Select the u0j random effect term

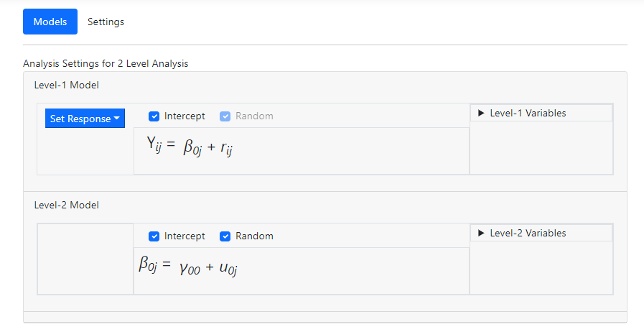[227, 268]
